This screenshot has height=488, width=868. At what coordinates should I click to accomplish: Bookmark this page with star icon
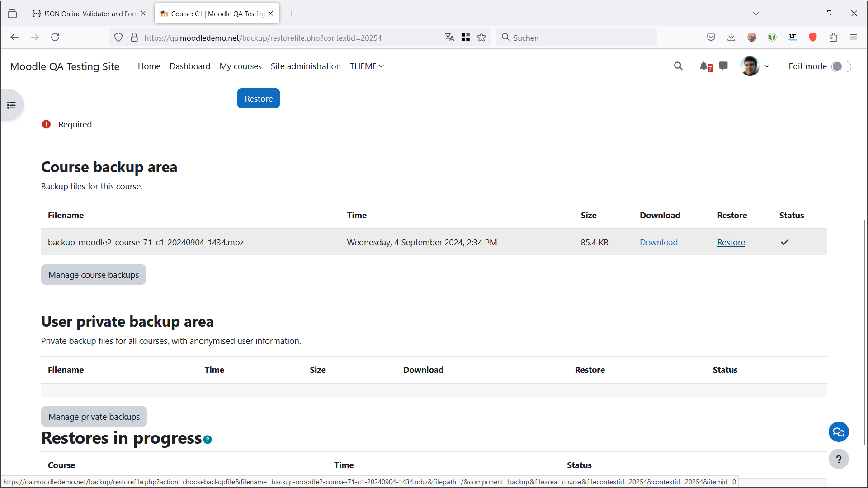coord(481,38)
